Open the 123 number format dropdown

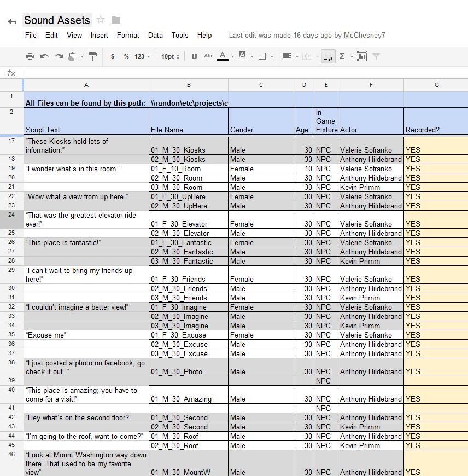(x=142, y=56)
